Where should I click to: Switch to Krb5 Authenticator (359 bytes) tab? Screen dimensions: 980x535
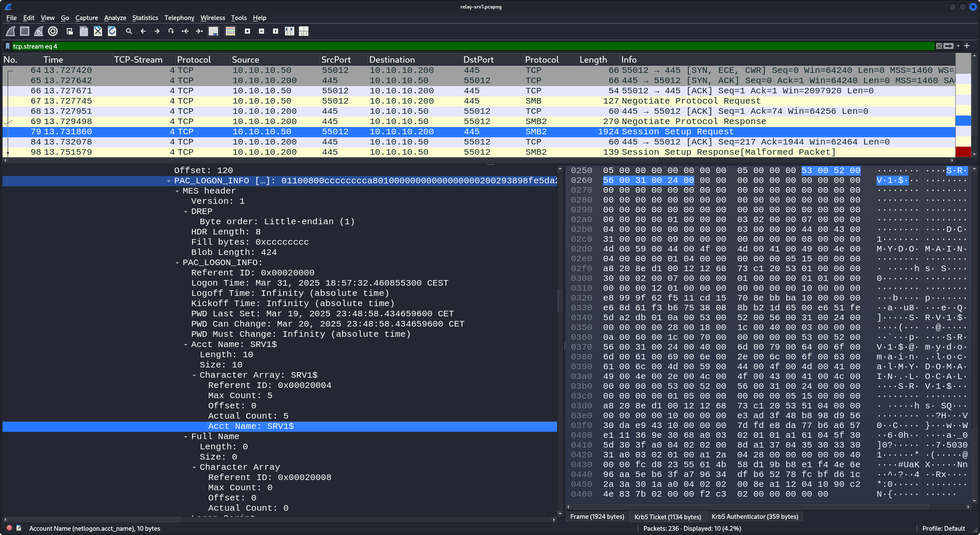click(755, 516)
